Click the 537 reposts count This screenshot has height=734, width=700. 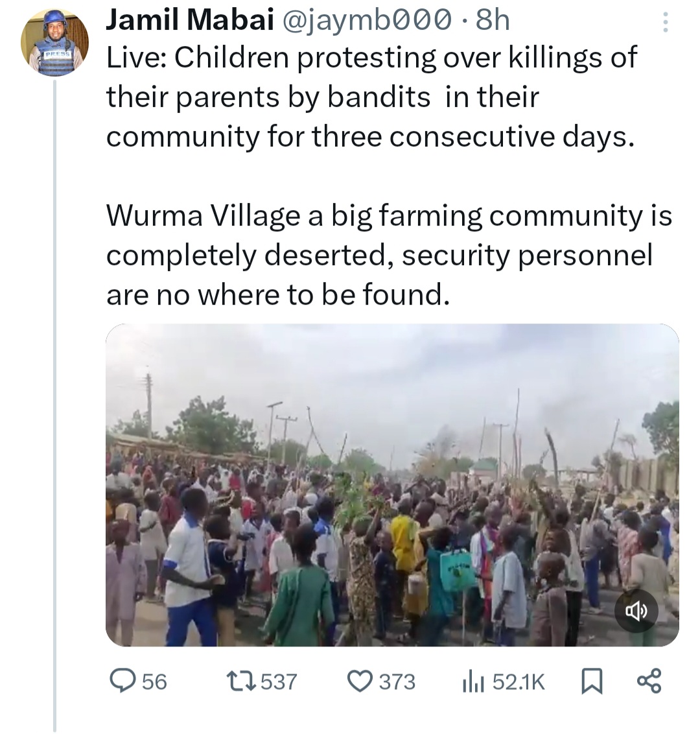[x=279, y=681]
